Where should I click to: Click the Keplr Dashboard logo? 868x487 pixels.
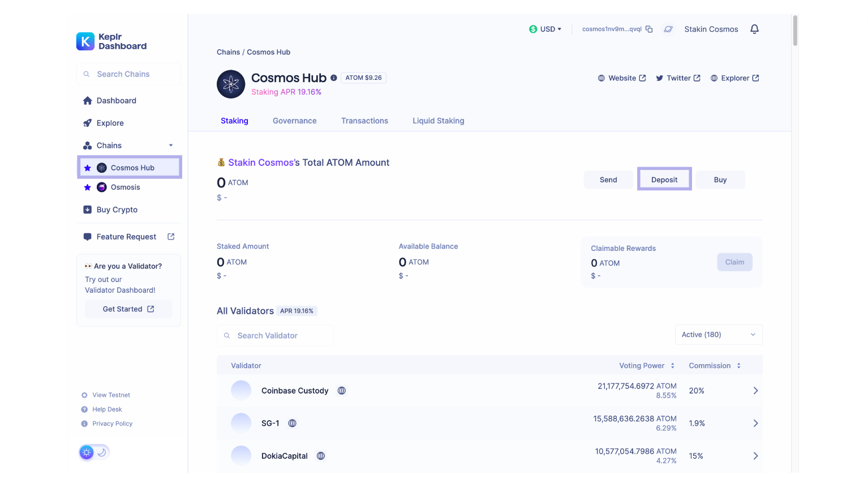coord(111,41)
